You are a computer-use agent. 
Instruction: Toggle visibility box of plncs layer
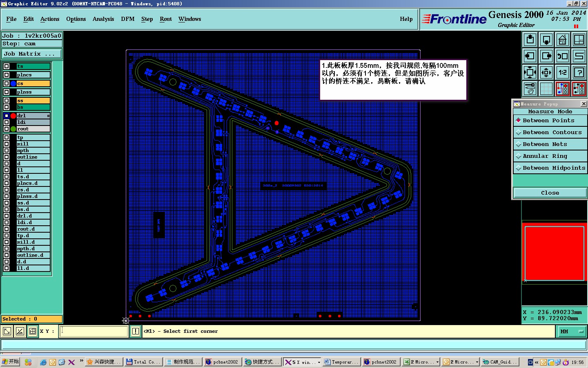coord(7,75)
